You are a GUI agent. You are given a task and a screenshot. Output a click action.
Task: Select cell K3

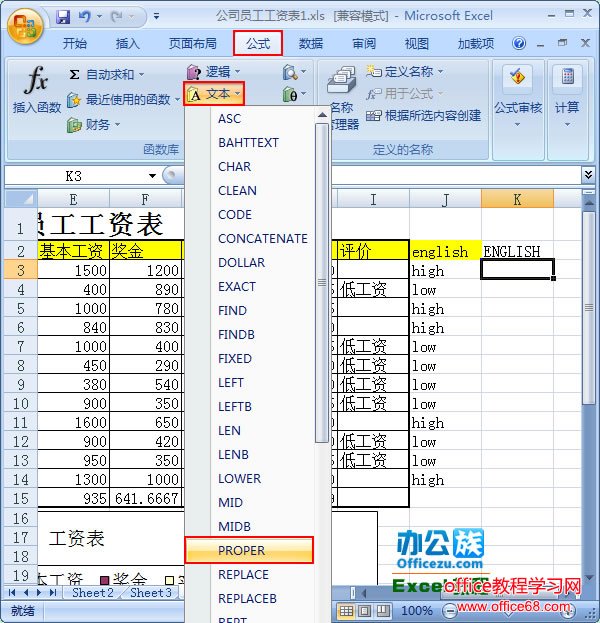coord(517,270)
